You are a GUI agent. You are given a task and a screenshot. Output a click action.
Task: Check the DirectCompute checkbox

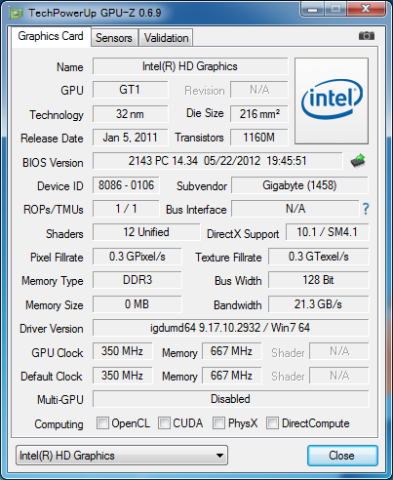[x=272, y=423]
